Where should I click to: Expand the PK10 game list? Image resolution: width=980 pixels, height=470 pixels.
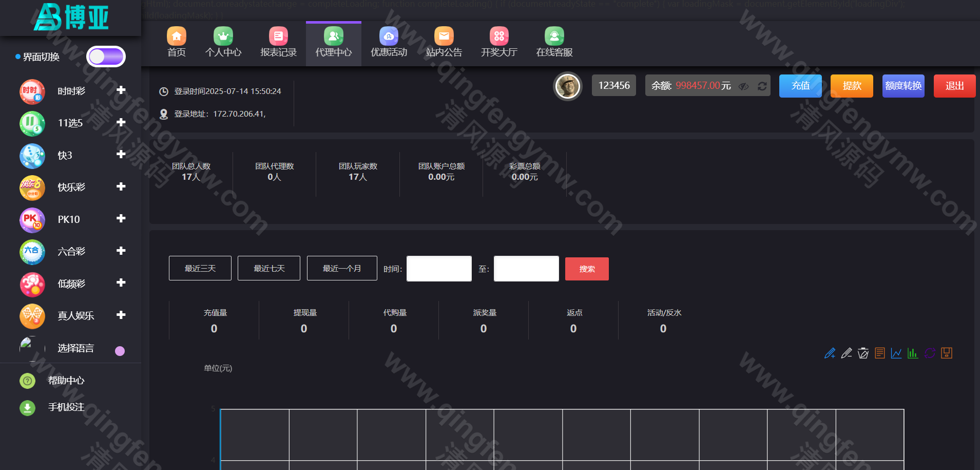click(x=121, y=219)
